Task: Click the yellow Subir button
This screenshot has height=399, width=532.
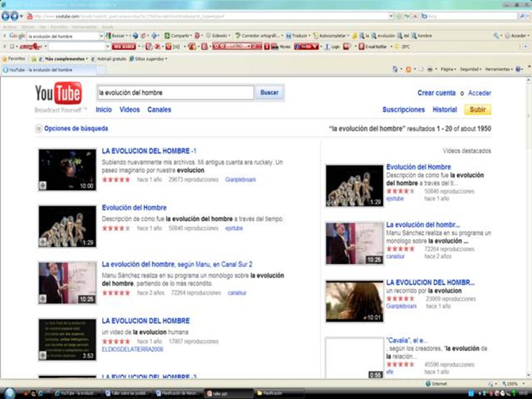Action: click(x=478, y=110)
